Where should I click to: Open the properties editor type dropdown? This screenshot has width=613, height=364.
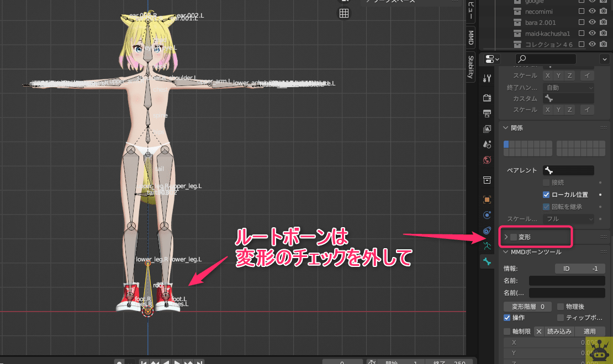[492, 59]
